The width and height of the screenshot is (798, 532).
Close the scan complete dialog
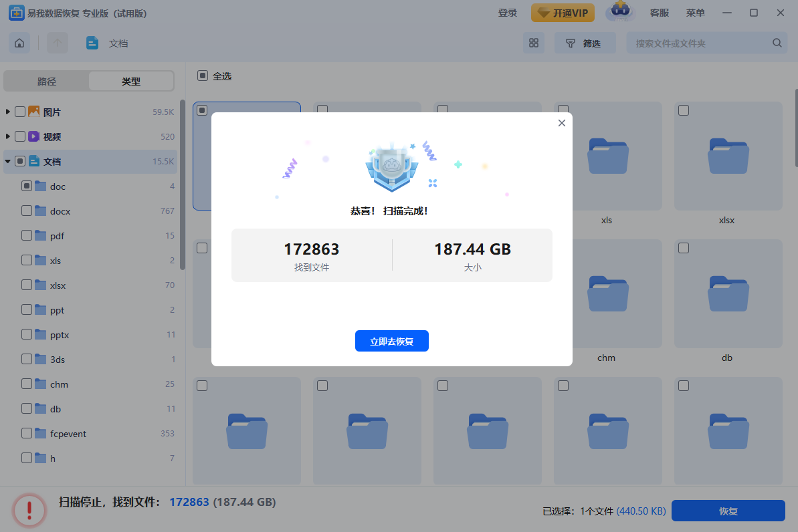click(562, 123)
